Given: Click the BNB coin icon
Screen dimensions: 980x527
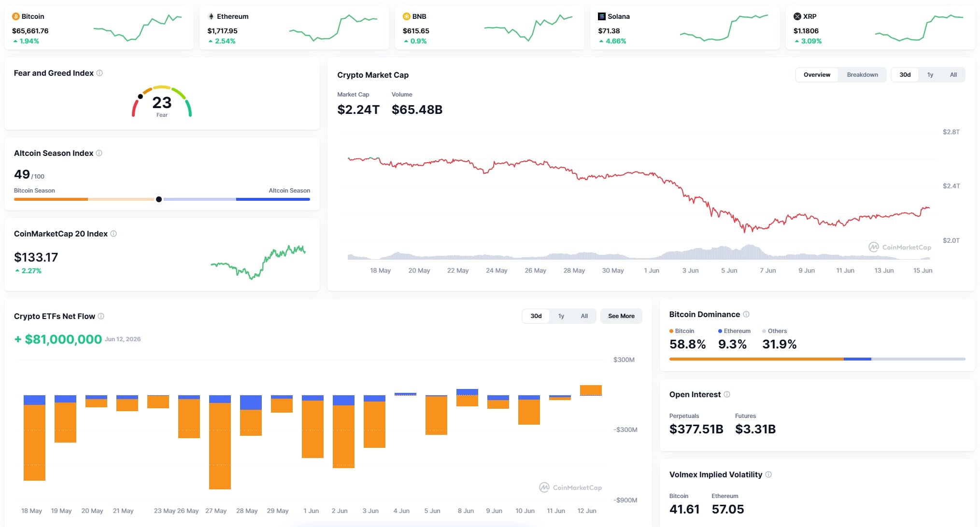Looking at the screenshot, I should [x=407, y=16].
